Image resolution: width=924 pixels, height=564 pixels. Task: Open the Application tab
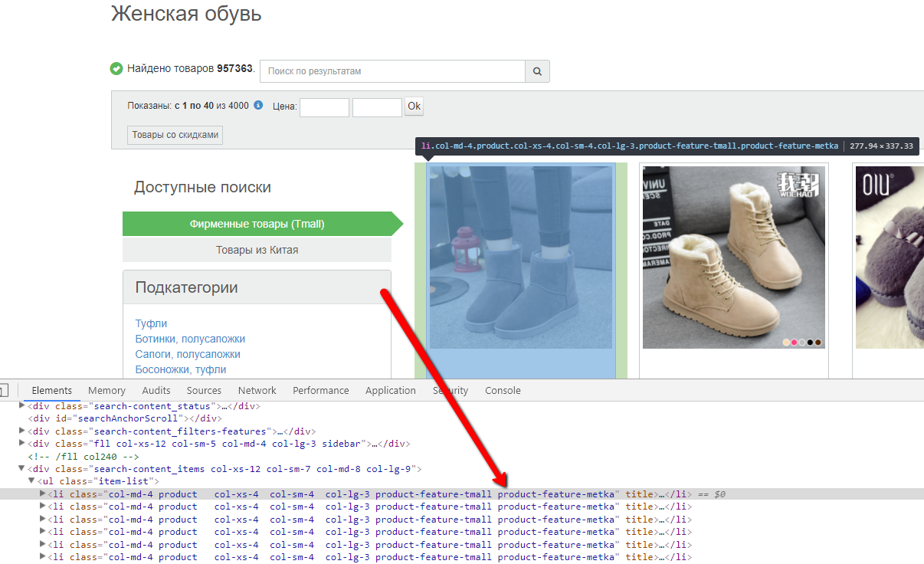[391, 390]
